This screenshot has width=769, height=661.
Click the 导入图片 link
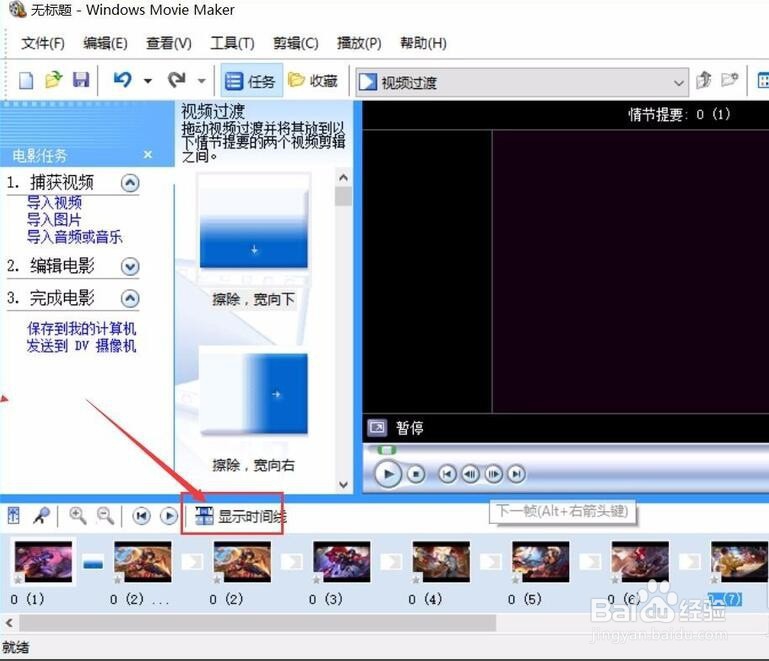(x=54, y=220)
